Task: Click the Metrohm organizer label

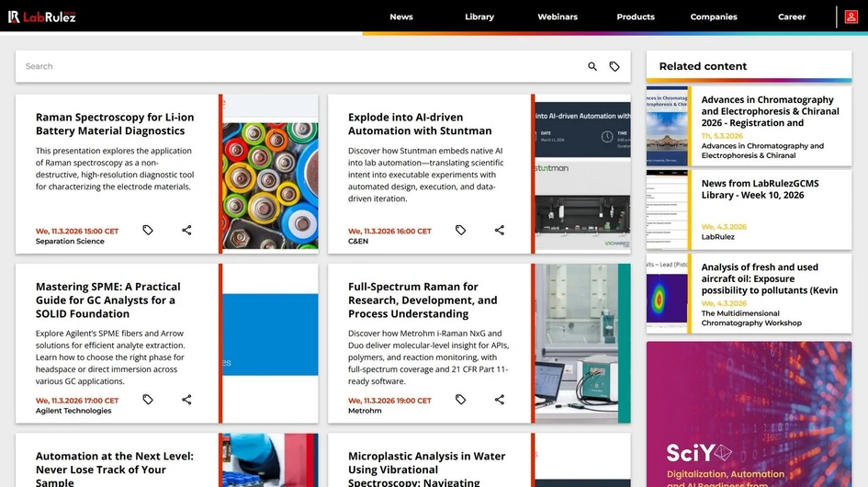Action: pyautogui.click(x=365, y=411)
